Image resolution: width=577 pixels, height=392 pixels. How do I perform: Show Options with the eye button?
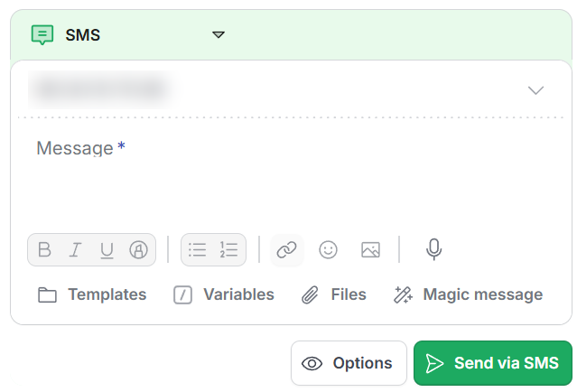point(349,363)
